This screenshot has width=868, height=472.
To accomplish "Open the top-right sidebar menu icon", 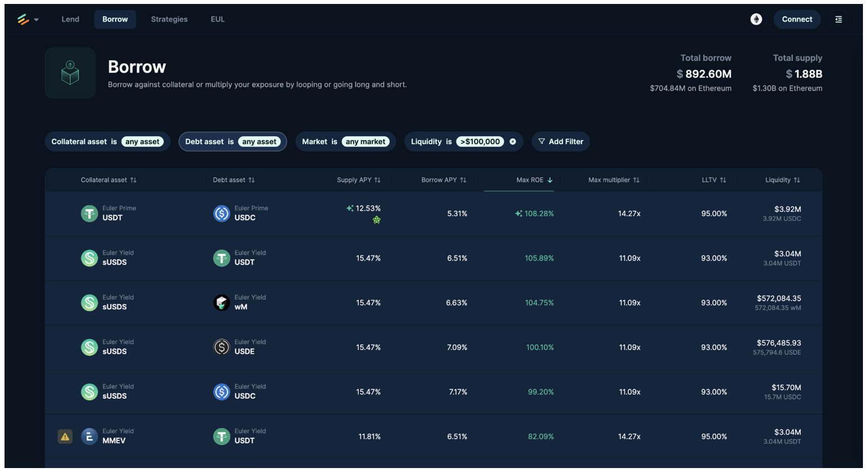I will pyautogui.click(x=838, y=19).
